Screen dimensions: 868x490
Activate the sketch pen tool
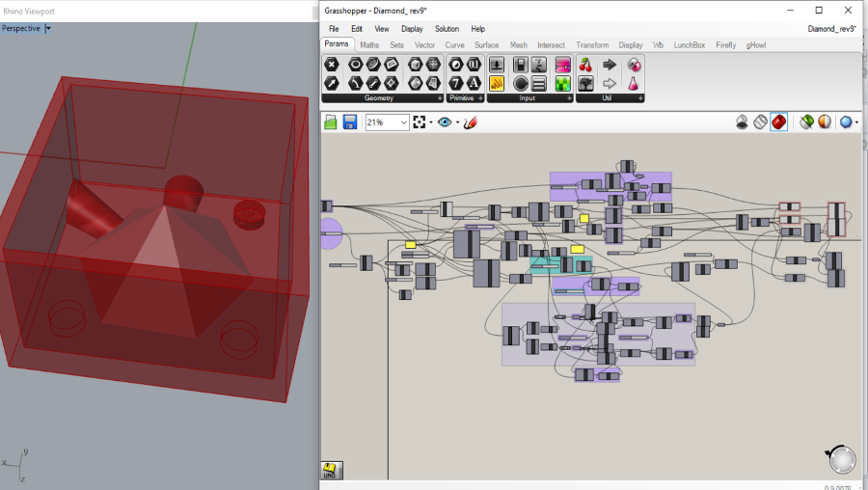click(471, 122)
